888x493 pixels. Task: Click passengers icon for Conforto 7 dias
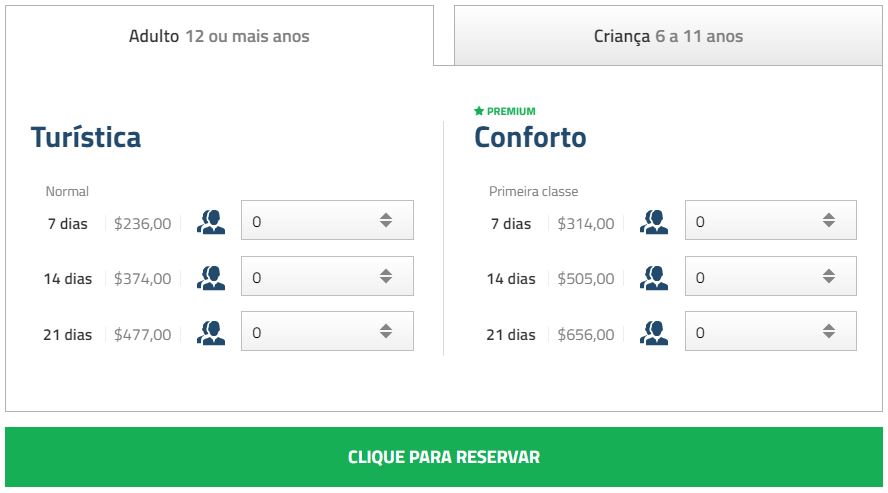[x=654, y=222]
